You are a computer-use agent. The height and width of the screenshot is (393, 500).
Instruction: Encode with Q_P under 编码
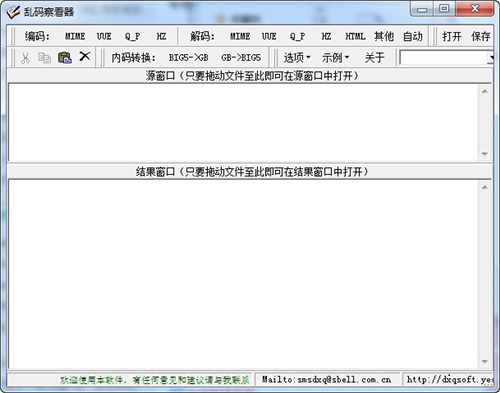(132, 36)
